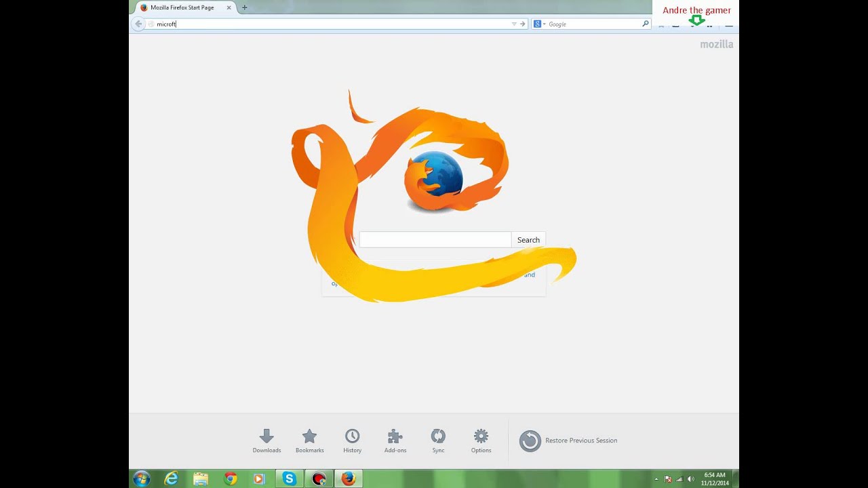
Task: Click the Firefox taskbar button
Action: (x=349, y=479)
